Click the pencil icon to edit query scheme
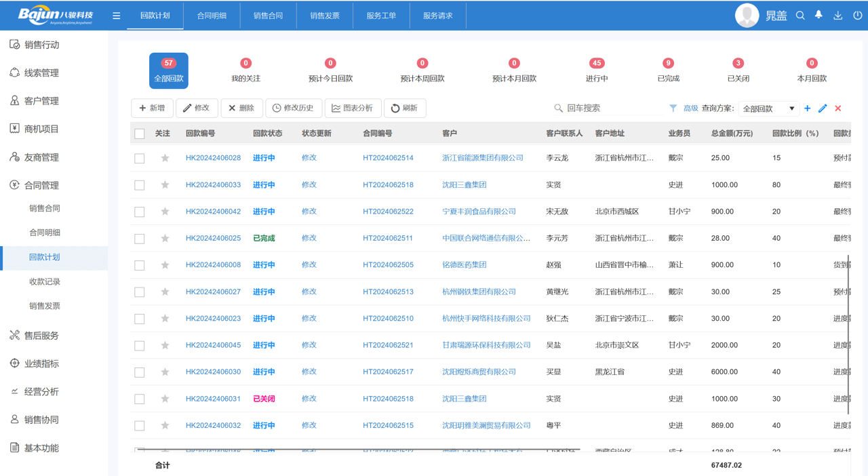The width and height of the screenshot is (868, 476). click(822, 108)
